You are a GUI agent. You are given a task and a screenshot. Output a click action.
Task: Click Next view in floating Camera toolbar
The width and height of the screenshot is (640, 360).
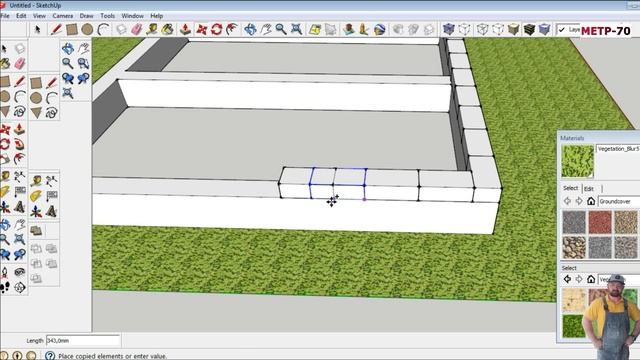point(83,78)
